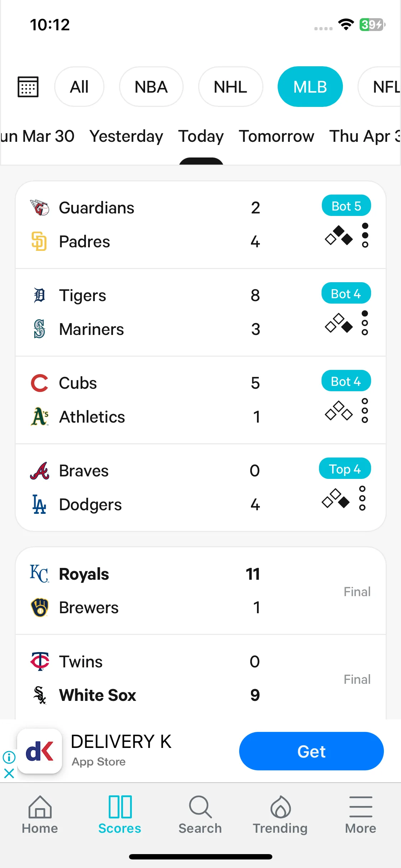Viewport: 401px width, 868px height.
Task: Select the All sports filter
Action: pos(79,87)
